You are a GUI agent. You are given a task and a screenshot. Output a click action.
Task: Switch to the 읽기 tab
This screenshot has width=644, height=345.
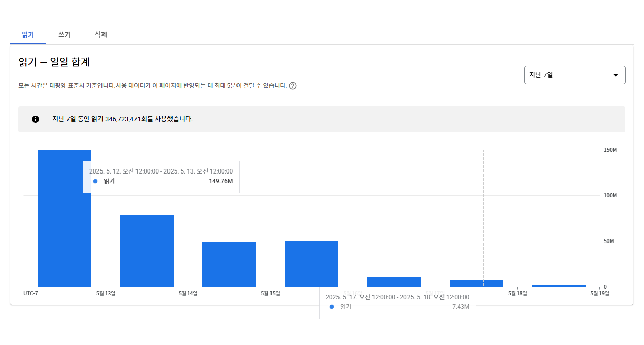tap(28, 35)
